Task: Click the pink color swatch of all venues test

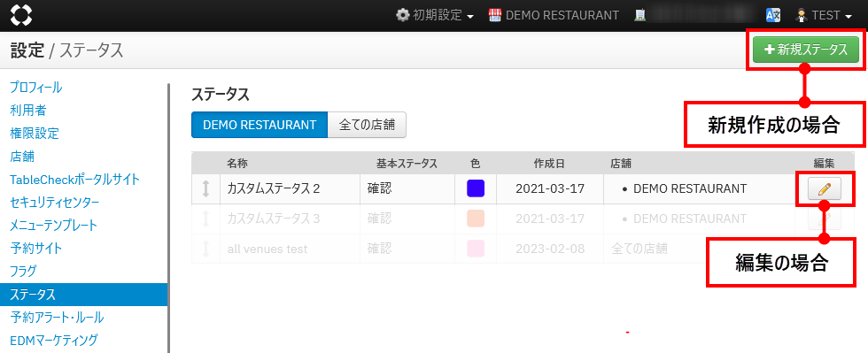Action: click(x=476, y=249)
